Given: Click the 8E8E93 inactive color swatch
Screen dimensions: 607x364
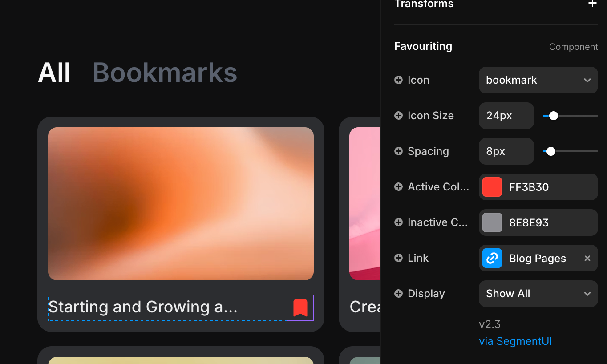Looking at the screenshot, I should point(492,222).
